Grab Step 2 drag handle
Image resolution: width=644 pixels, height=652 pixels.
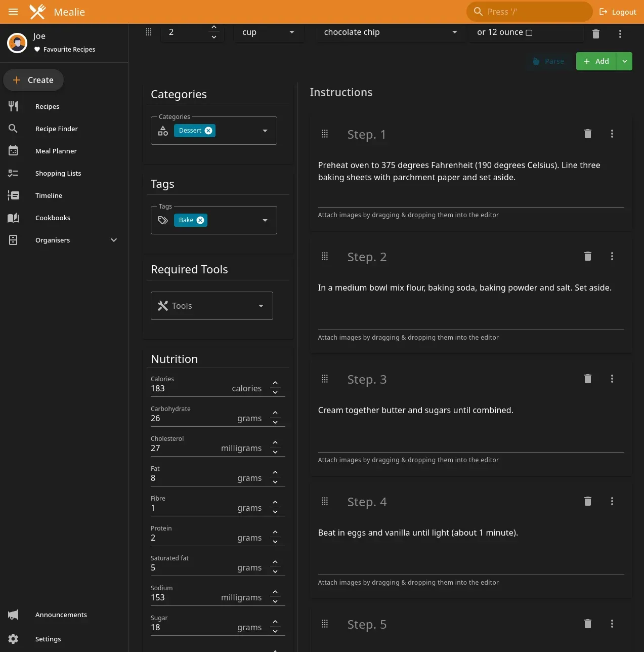pos(325,256)
